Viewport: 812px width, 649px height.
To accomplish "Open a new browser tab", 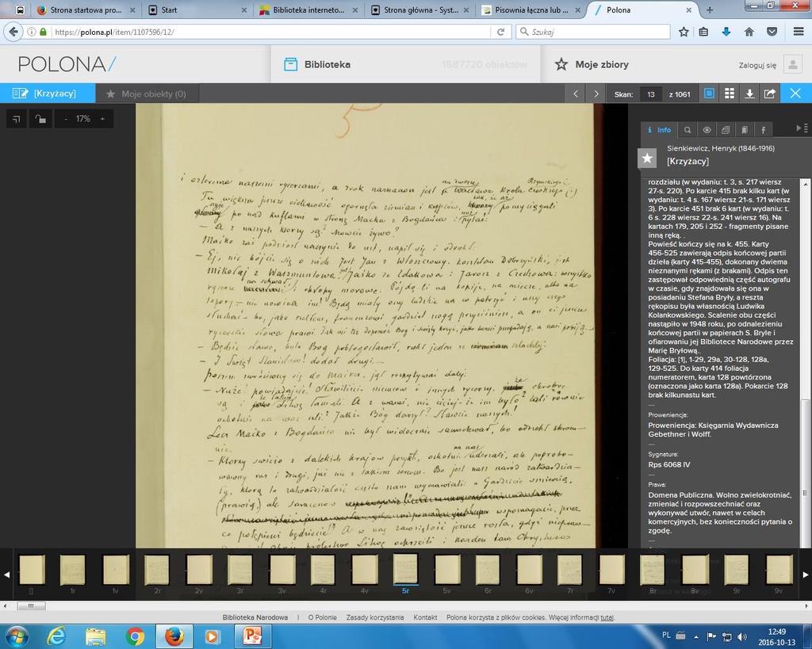I will (710, 10).
